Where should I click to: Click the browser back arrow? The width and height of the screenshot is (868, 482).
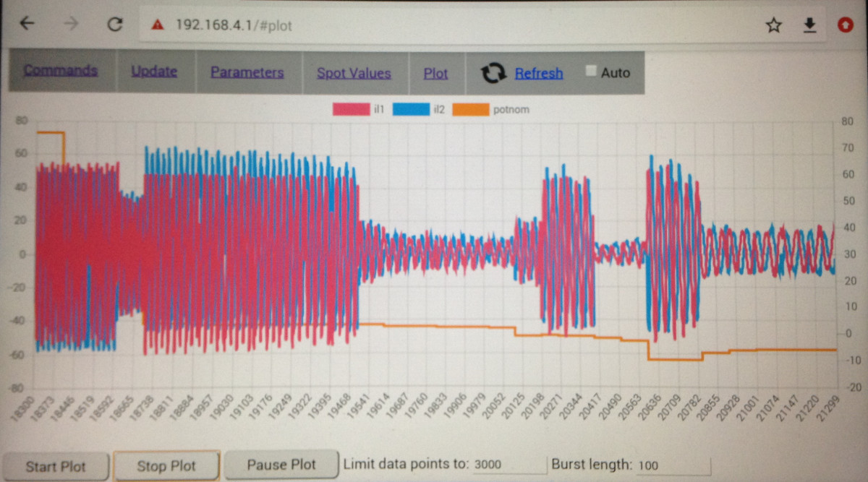27,25
